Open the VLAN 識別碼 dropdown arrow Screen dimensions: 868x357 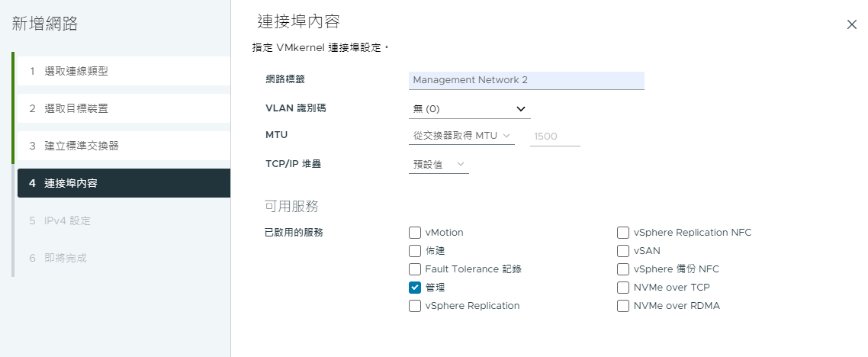click(x=520, y=109)
